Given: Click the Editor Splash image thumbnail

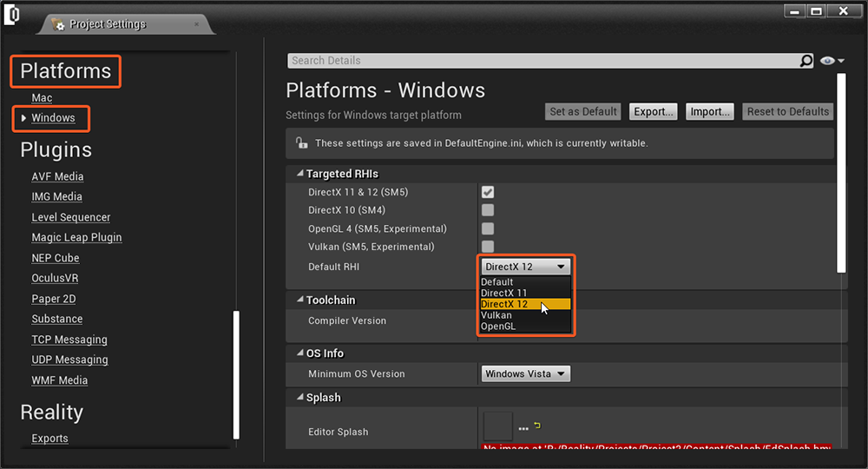Looking at the screenshot, I should point(498,426).
